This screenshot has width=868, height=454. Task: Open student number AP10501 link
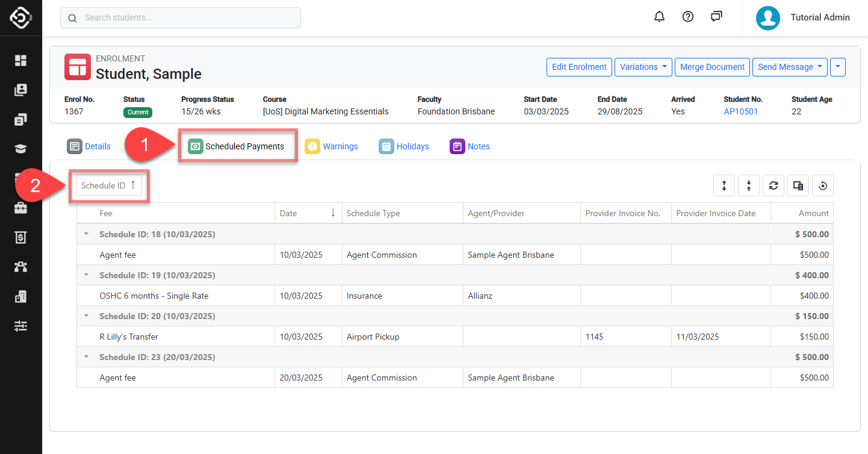click(740, 111)
